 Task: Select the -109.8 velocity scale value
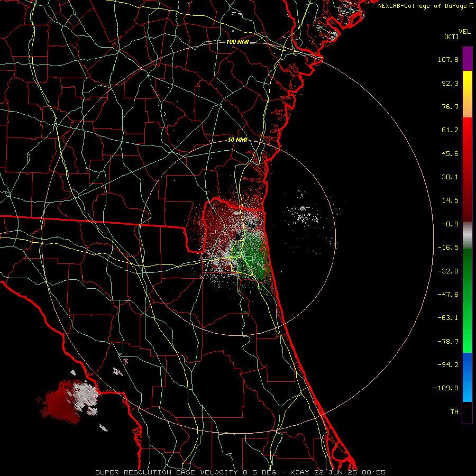click(446, 388)
